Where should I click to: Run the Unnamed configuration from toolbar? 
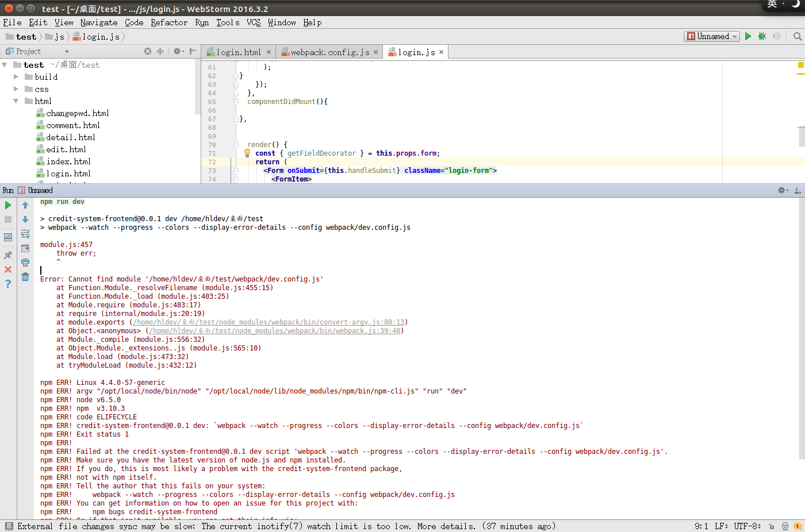[748, 36]
